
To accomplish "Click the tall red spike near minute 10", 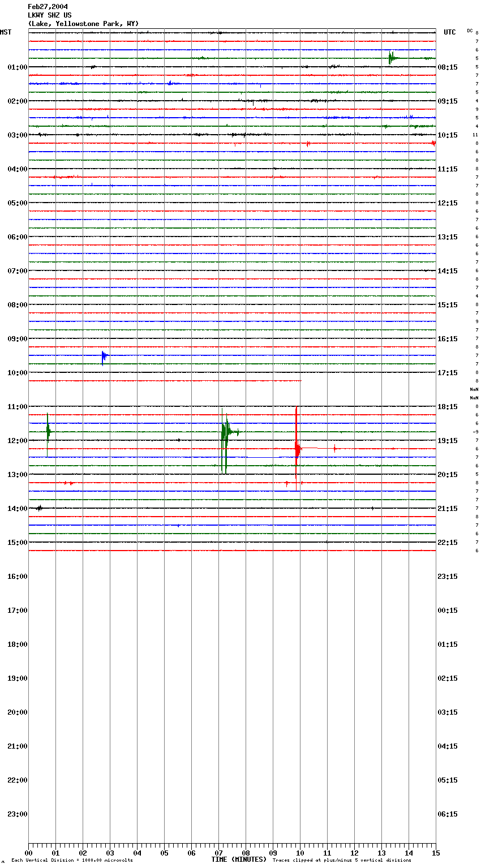I will point(297,447).
